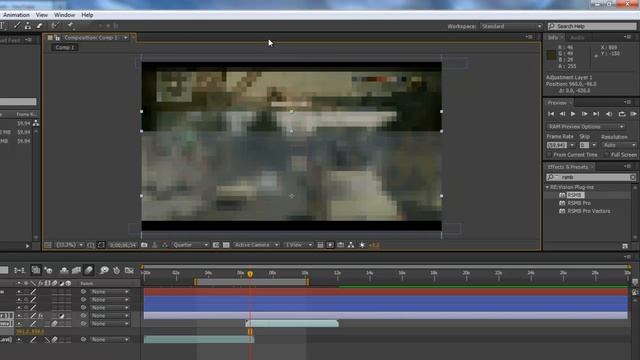
Task: Click the Motion Blur timeline icon
Action: click(x=89, y=270)
